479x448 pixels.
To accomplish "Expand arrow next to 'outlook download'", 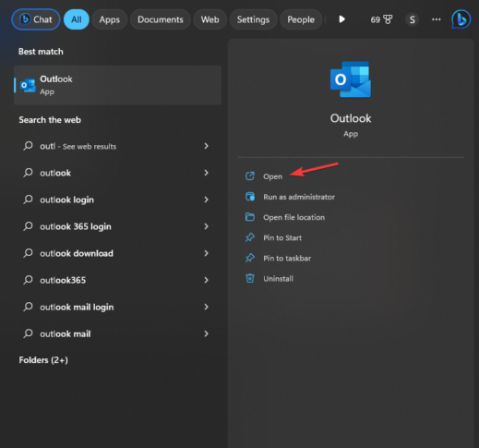I will (x=206, y=253).
